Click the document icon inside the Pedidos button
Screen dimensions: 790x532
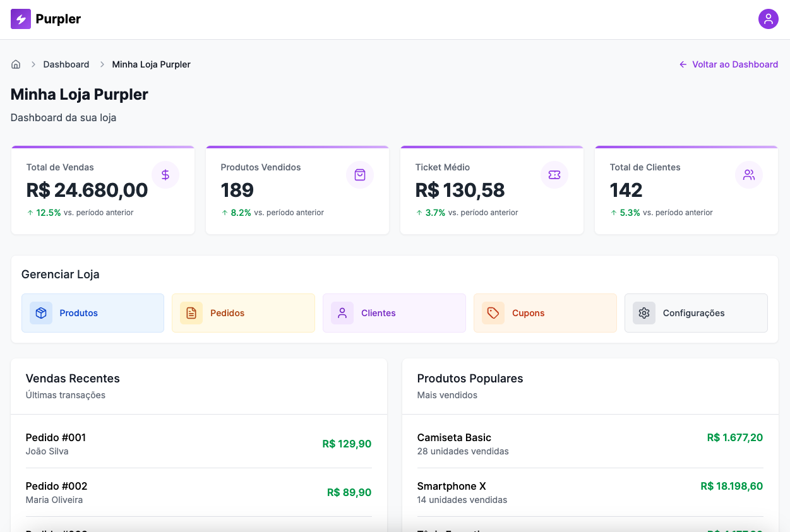point(191,312)
